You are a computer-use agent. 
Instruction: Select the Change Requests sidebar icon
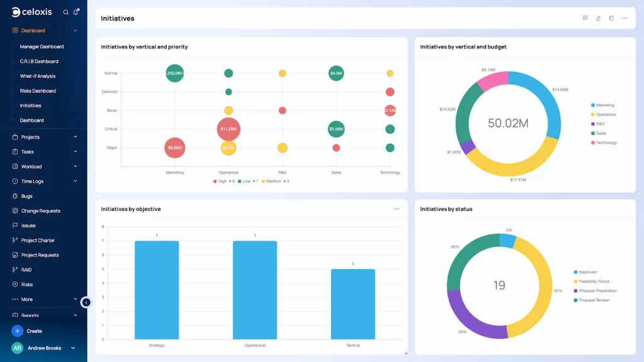pos(14,211)
